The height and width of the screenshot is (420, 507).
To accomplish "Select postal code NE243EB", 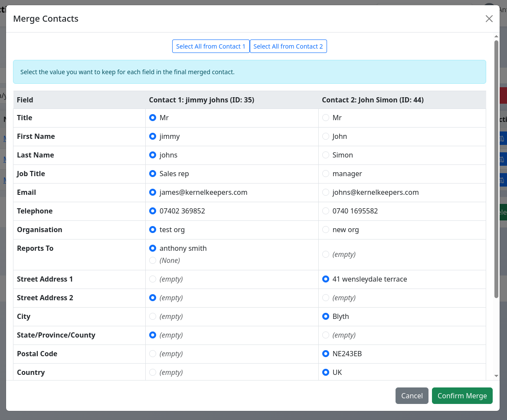I will pyautogui.click(x=326, y=354).
